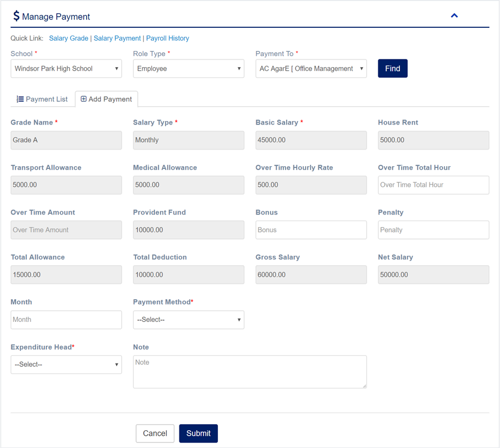This screenshot has width=500, height=448.
Task: Open the Salary Payment quick link
Action: (117, 38)
